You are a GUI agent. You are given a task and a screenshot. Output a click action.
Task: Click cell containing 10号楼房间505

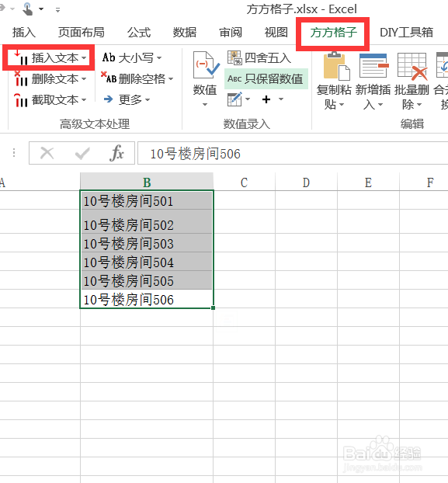pyautogui.click(x=147, y=280)
